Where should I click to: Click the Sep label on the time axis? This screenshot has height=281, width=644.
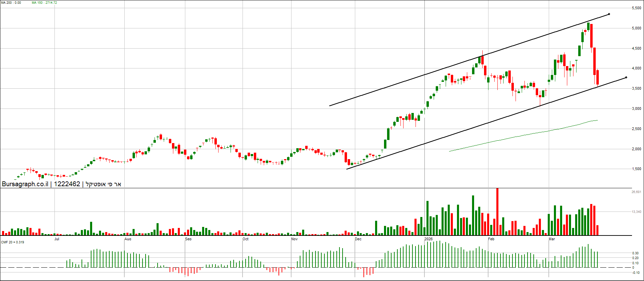point(188,239)
